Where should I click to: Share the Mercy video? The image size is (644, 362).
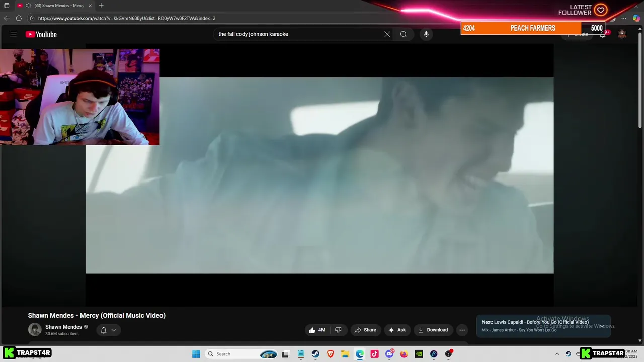pyautogui.click(x=366, y=330)
